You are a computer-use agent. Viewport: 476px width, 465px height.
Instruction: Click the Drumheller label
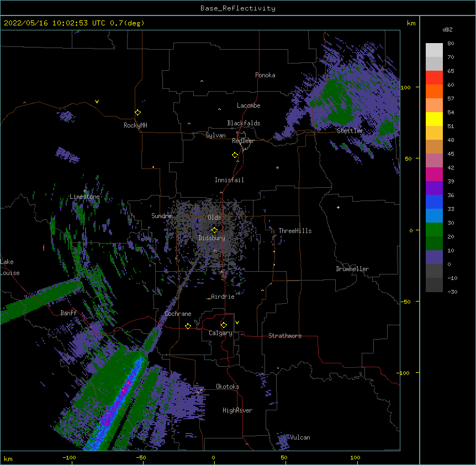[352, 269]
